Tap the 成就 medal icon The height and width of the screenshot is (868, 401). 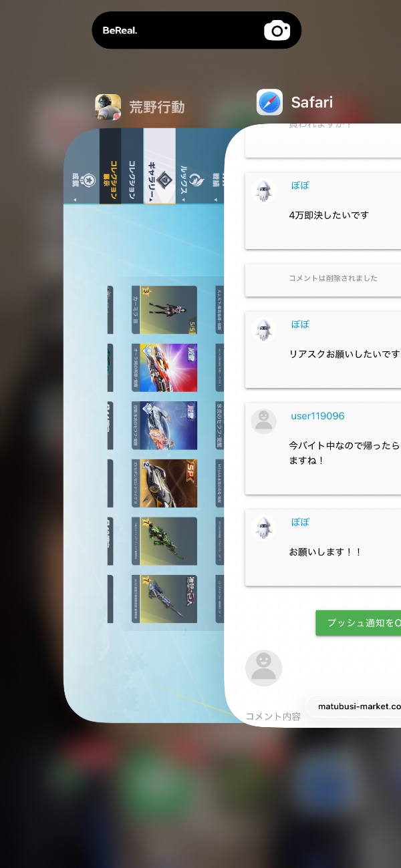[x=85, y=180]
